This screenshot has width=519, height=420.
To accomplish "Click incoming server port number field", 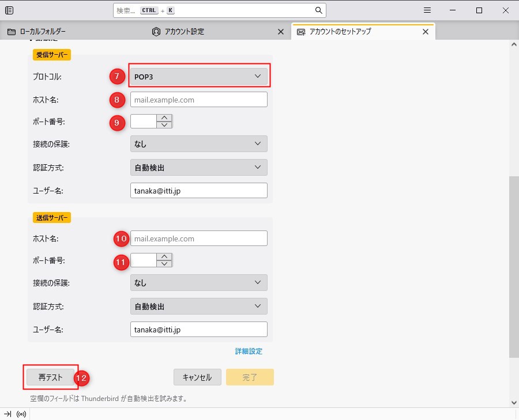I will click(x=144, y=122).
